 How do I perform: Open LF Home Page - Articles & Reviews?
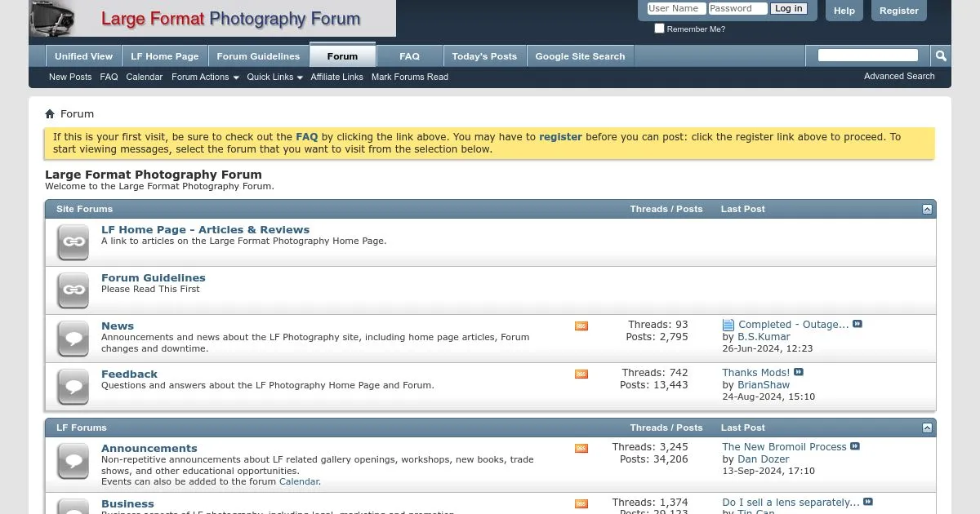(x=205, y=230)
